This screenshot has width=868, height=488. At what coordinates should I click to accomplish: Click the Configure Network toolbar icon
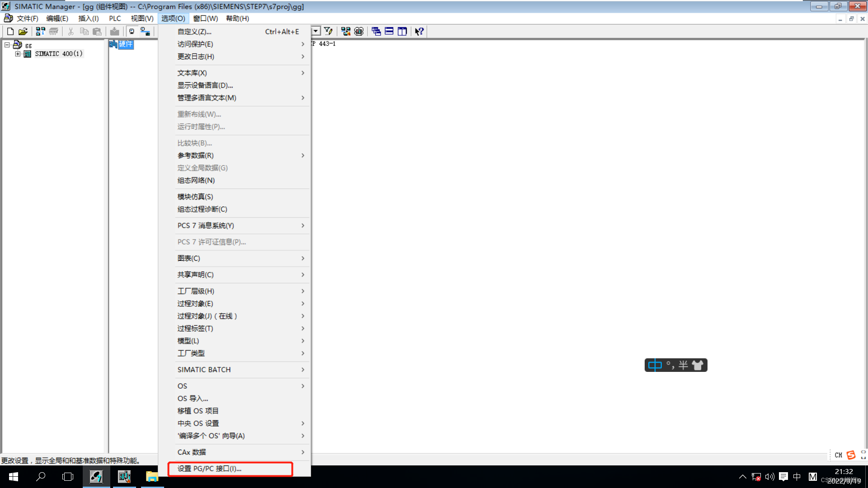pos(346,31)
